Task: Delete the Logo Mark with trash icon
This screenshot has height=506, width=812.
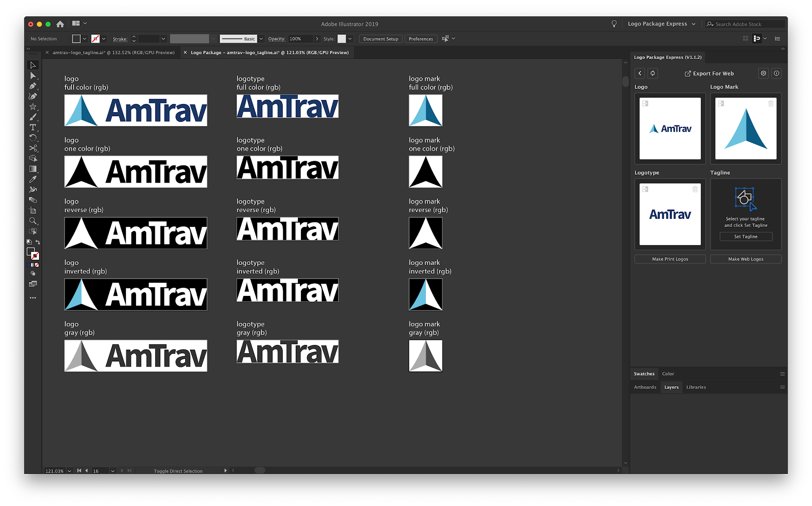Action: 770,104
